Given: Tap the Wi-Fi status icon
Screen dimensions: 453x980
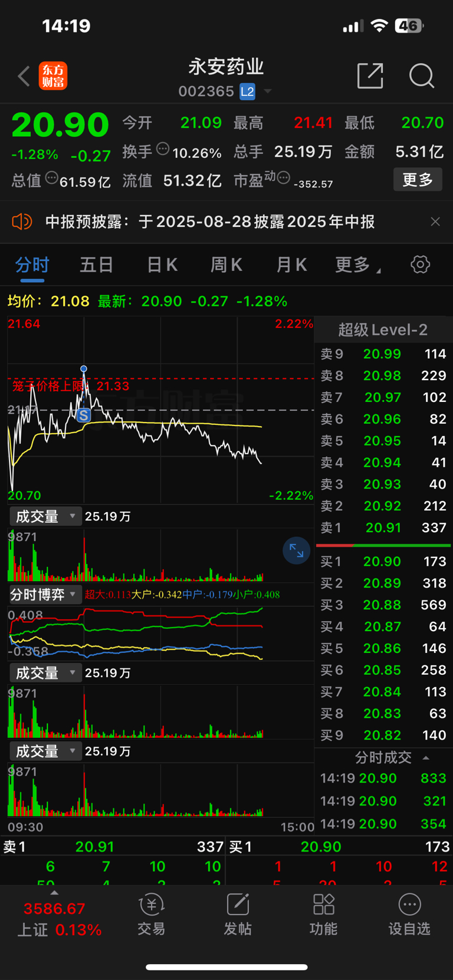Looking at the screenshot, I should click(380, 26).
